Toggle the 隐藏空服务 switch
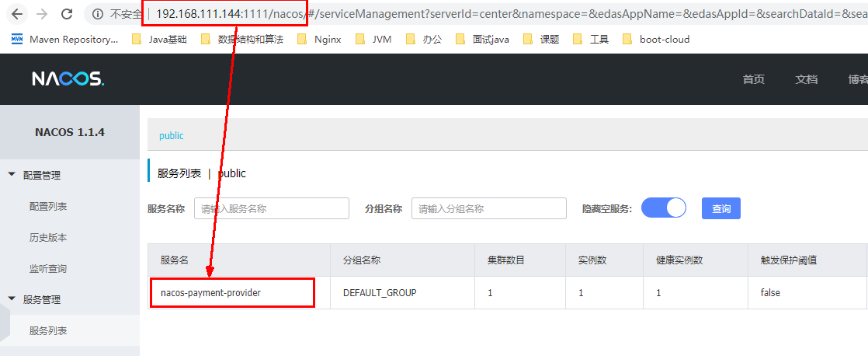This screenshot has width=868, height=356. (663, 208)
